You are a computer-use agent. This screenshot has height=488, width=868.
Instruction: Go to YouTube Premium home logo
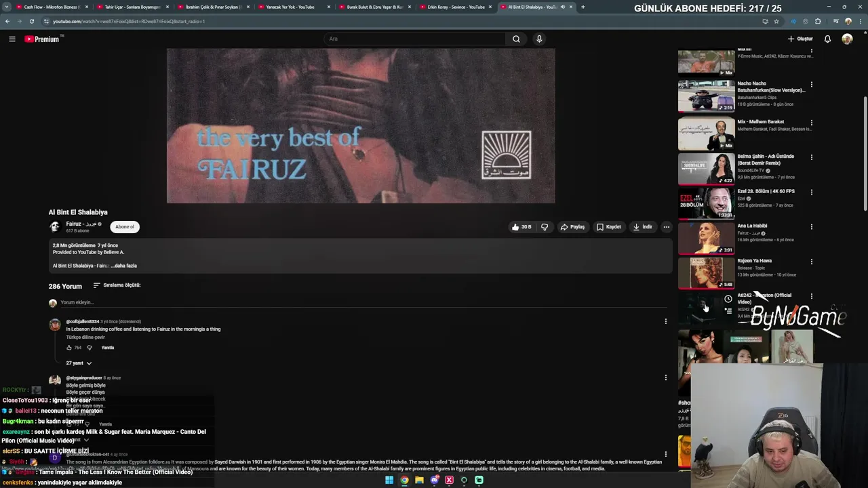[42, 39]
